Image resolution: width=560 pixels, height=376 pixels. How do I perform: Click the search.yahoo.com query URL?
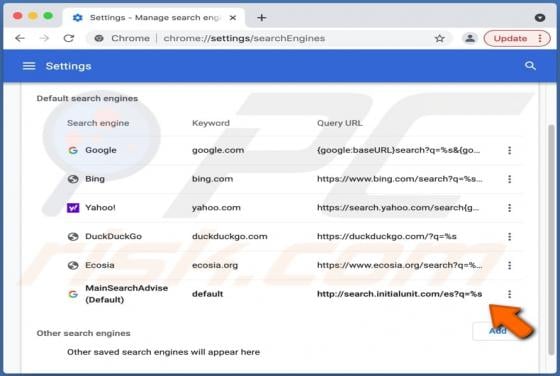(398, 207)
